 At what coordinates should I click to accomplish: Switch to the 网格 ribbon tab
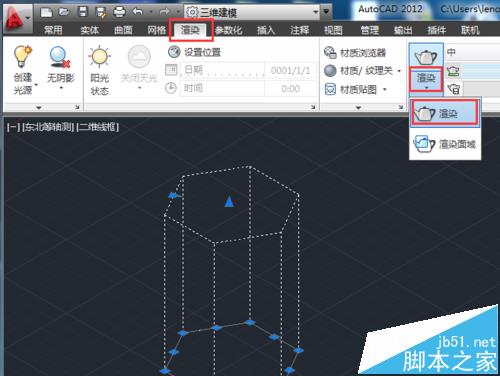pyautogui.click(x=157, y=30)
